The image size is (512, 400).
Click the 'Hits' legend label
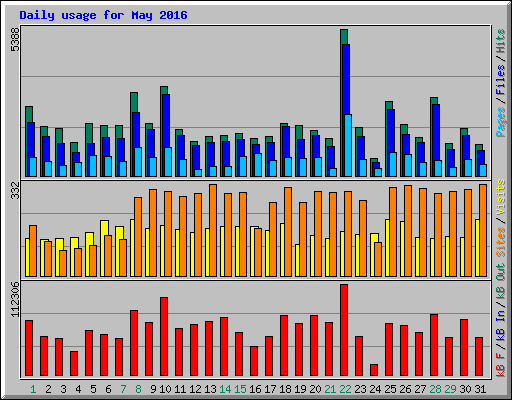[501, 41]
